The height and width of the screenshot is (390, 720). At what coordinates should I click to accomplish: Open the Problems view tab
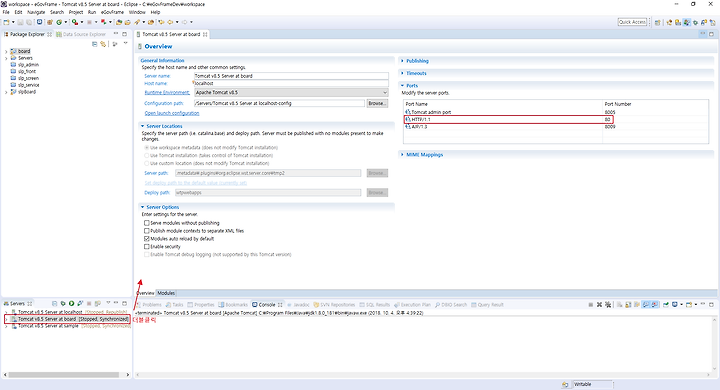pos(149,305)
